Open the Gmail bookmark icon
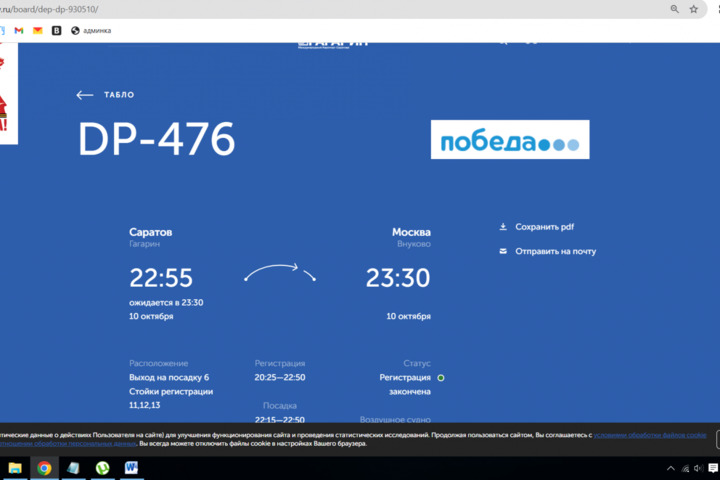The height and width of the screenshot is (480, 720). pos(19,31)
